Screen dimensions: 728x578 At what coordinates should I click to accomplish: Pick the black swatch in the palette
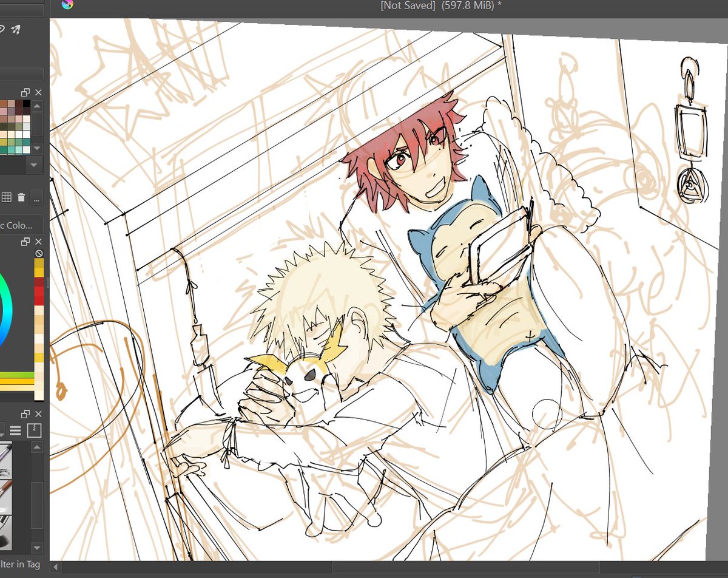click(x=27, y=104)
